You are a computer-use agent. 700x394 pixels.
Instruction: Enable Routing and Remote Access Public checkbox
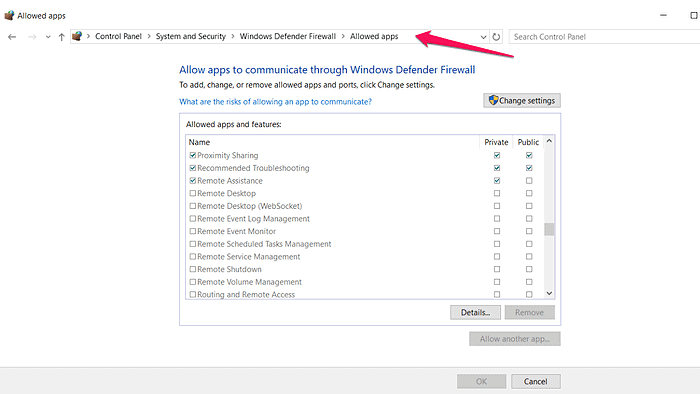pos(529,294)
